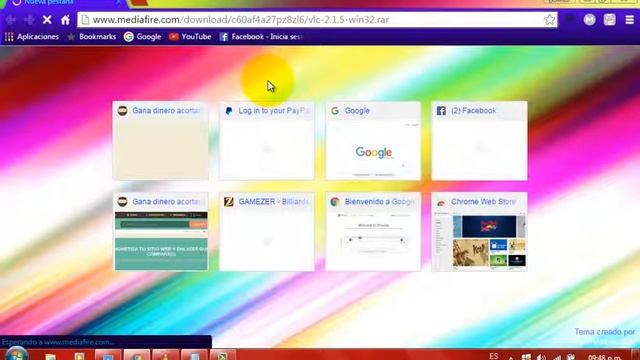Open Facebook - Inicia sesión bookmark
This screenshot has width=640, height=360.
(x=261, y=37)
